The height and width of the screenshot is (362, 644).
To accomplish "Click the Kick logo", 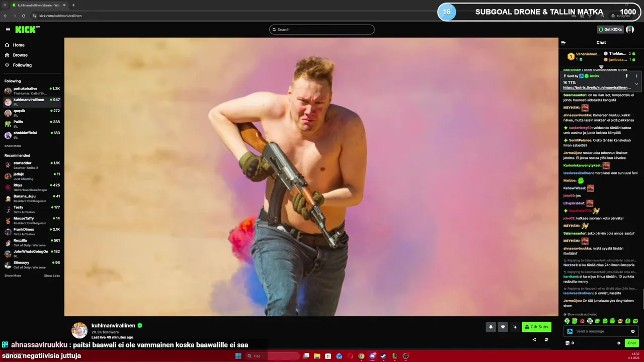I will click(27, 30).
